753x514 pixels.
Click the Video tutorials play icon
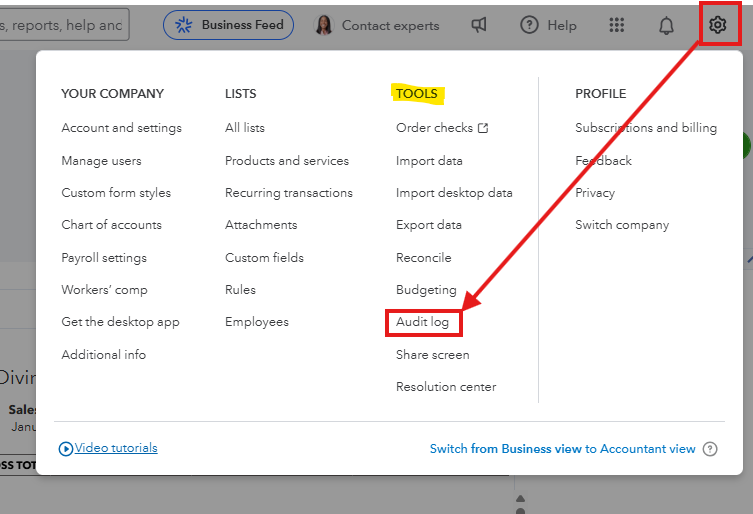click(66, 449)
